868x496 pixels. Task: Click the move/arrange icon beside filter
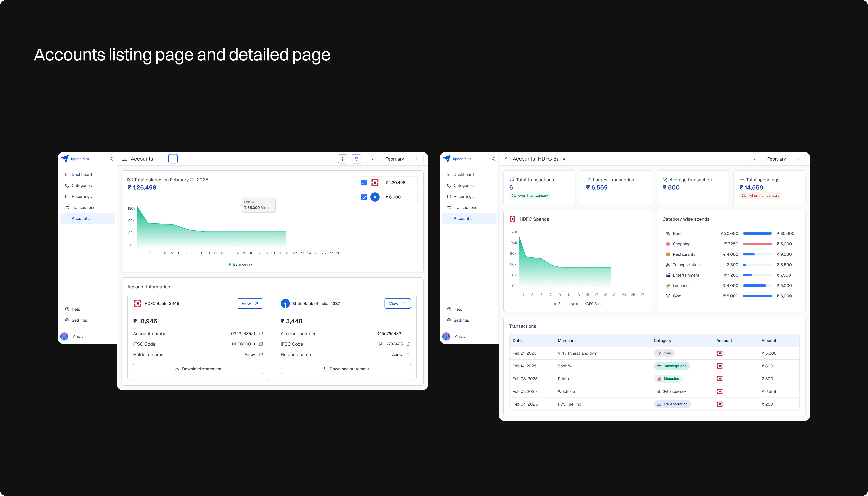point(342,159)
